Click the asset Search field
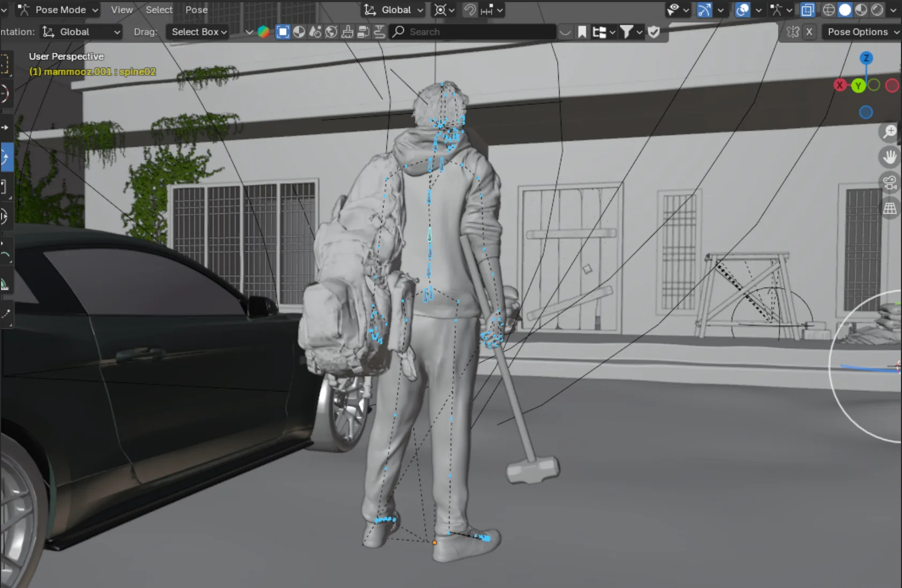The image size is (902, 588). [x=473, y=32]
